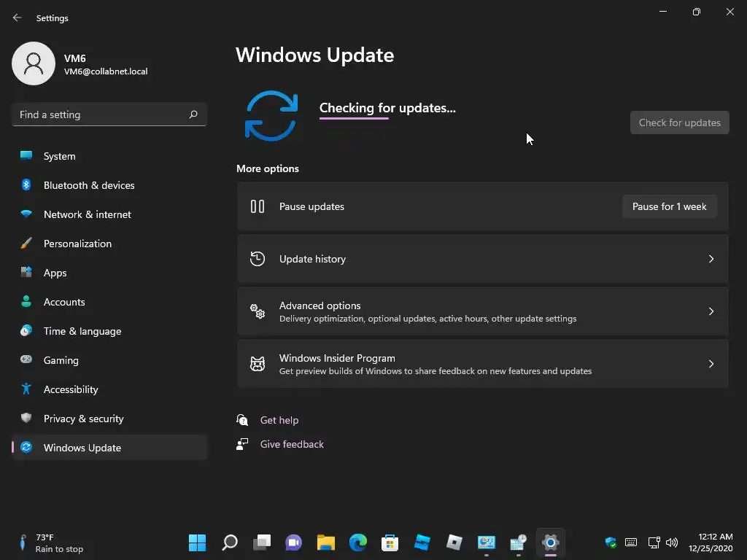Open Bluetooth & devices settings

coord(109,185)
